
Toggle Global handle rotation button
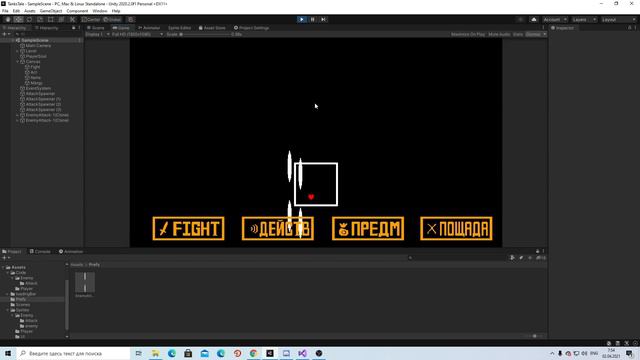pos(112,20)
